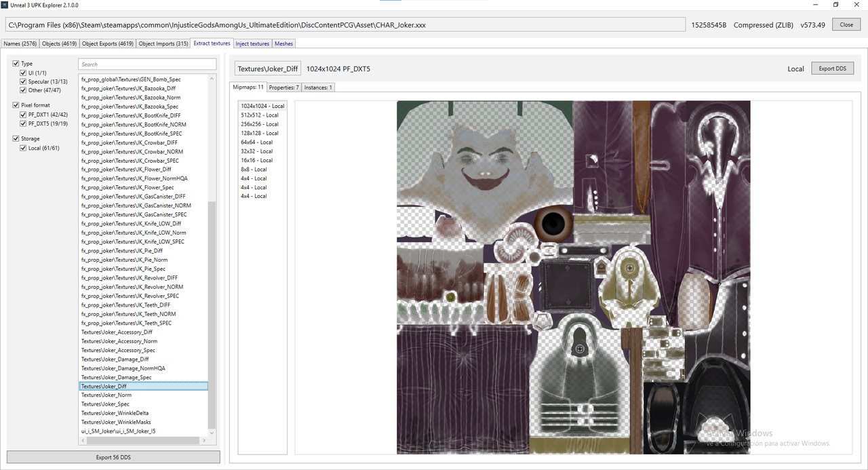Viewport: 868px width, 470px height.
Task: Toggle the Storage group checkbox
Action: (x=16, y=138)
